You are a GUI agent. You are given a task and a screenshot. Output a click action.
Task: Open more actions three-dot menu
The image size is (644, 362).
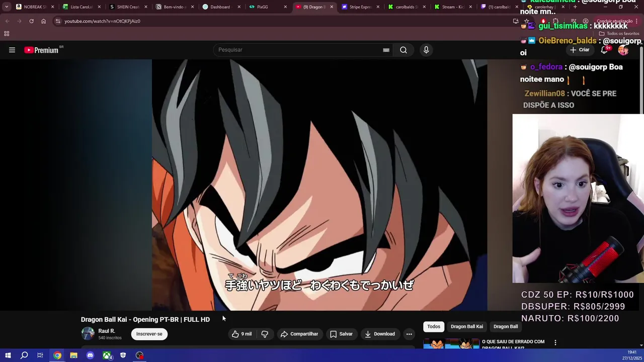click(409, 334)
